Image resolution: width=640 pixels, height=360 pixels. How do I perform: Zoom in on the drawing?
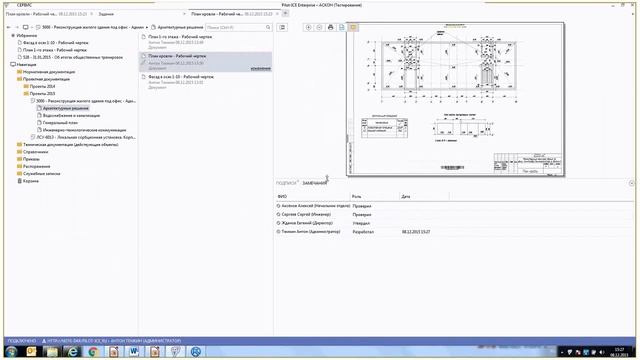point(309,27)
